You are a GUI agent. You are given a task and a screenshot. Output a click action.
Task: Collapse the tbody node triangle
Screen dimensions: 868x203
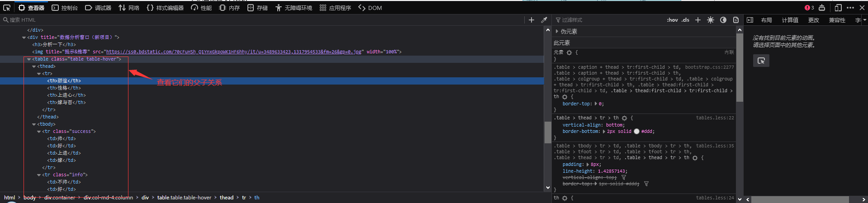[x=34, y=124]
